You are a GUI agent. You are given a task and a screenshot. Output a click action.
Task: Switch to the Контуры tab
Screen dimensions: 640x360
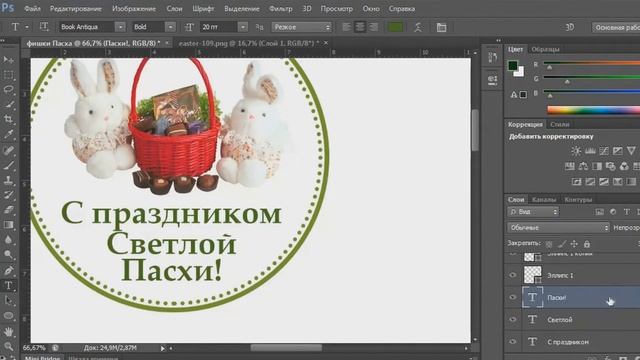coord(578,200)
